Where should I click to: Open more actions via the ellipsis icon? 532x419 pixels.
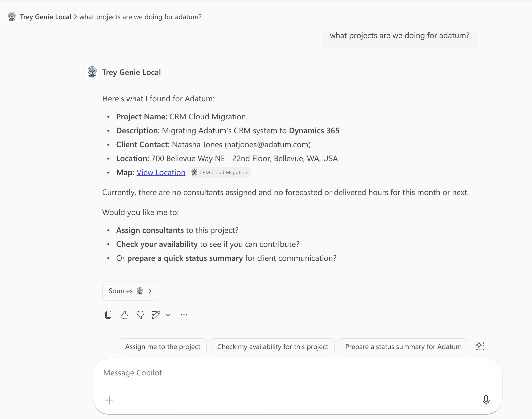[183, 315]
